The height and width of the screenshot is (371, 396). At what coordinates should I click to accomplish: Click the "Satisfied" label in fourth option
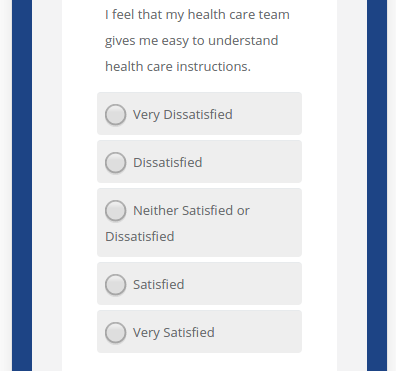(x=159, y=284)
